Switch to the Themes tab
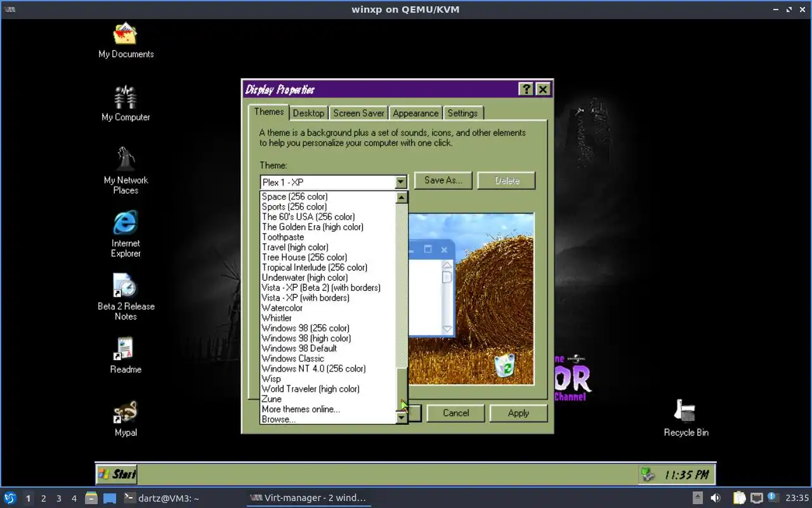Viewport: 812px width, 508px height. point(269,112)
